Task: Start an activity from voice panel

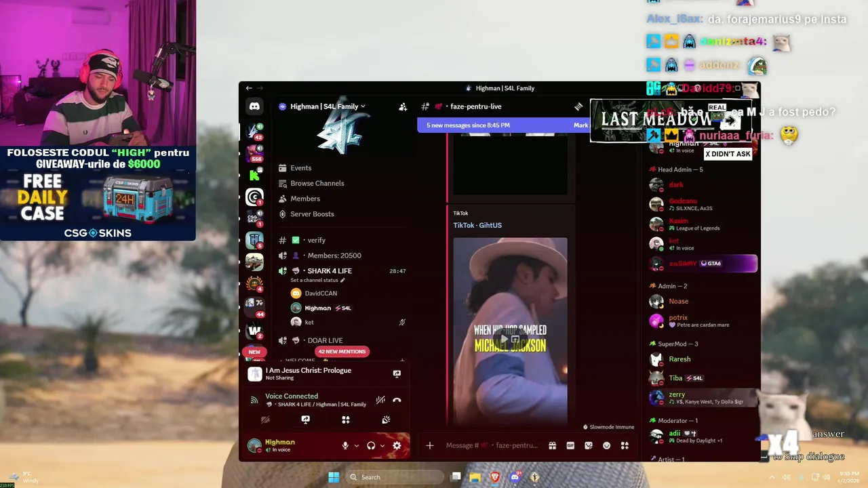Action: click(346, 420)
